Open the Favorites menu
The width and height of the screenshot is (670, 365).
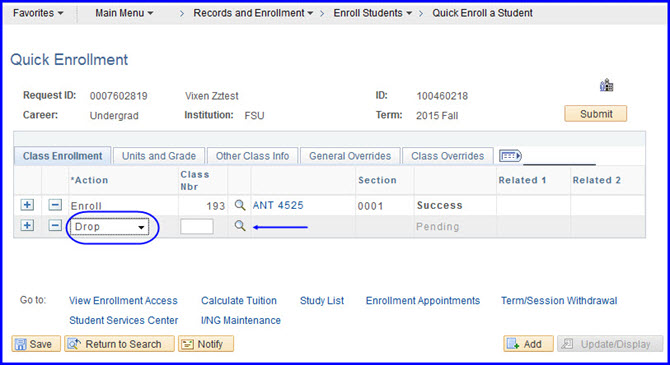pos(38,13)
